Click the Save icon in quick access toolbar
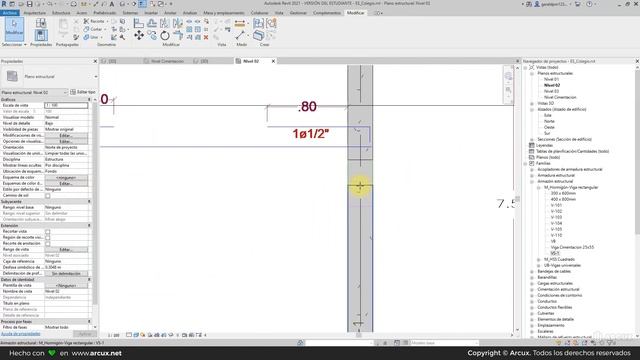 tap(29, 4)
